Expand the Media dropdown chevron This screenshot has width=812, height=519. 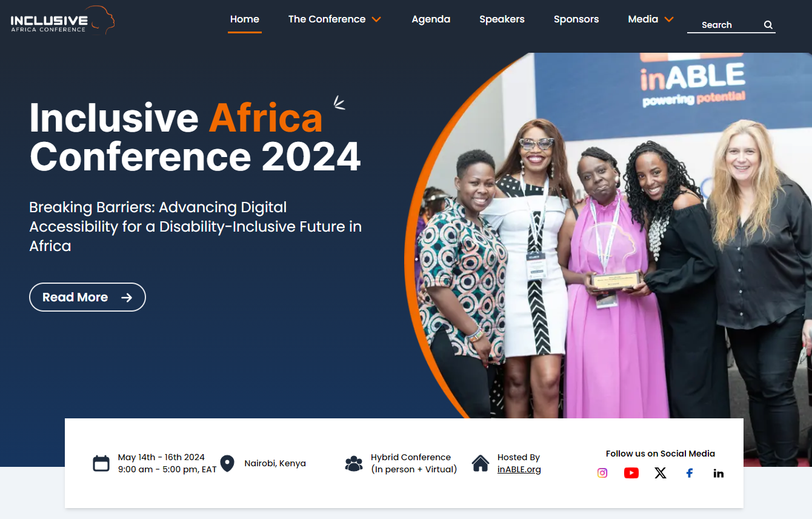click(x=669, y=19)
